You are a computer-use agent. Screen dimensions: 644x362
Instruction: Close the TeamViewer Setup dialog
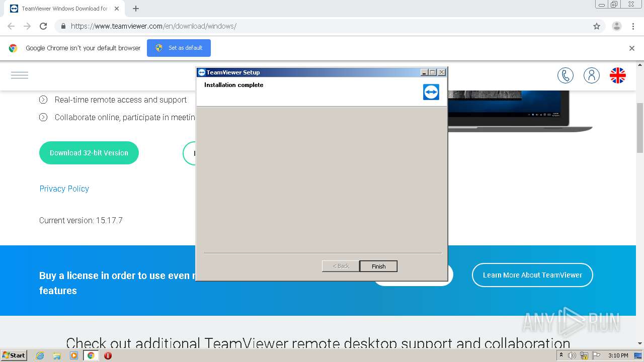[x=441, y=72]
